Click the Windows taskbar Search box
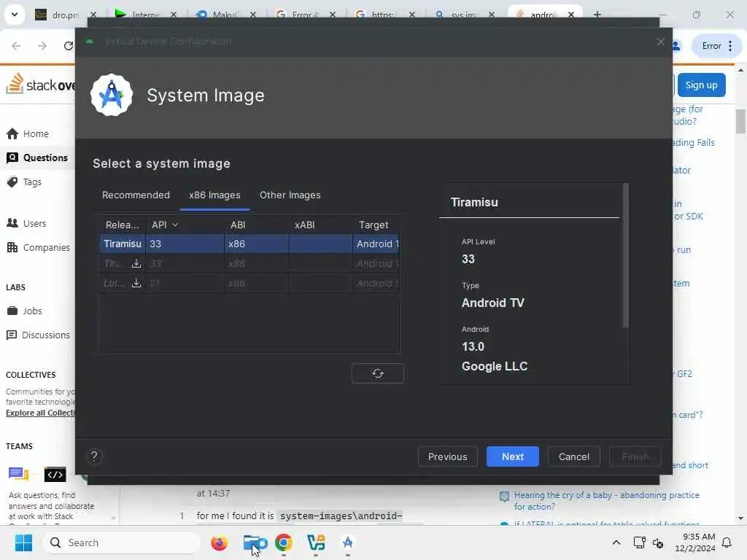This screenshot has width=747, height=560. click(x=122, y=542)
